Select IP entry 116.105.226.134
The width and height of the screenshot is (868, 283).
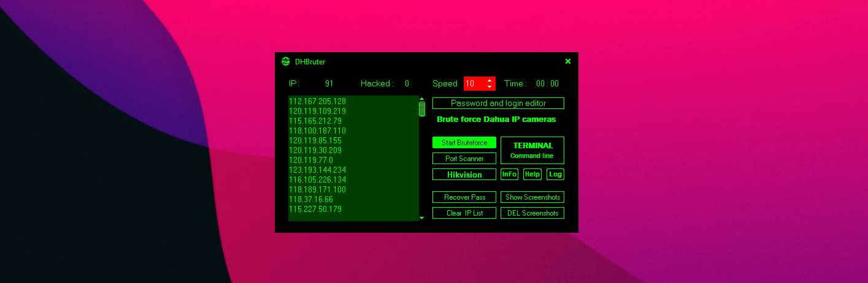point(317,179)
